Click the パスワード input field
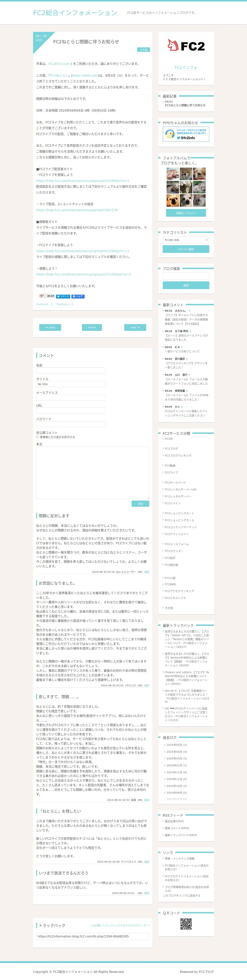This screenshot has width=247, height=980. (x=71, y=424)
